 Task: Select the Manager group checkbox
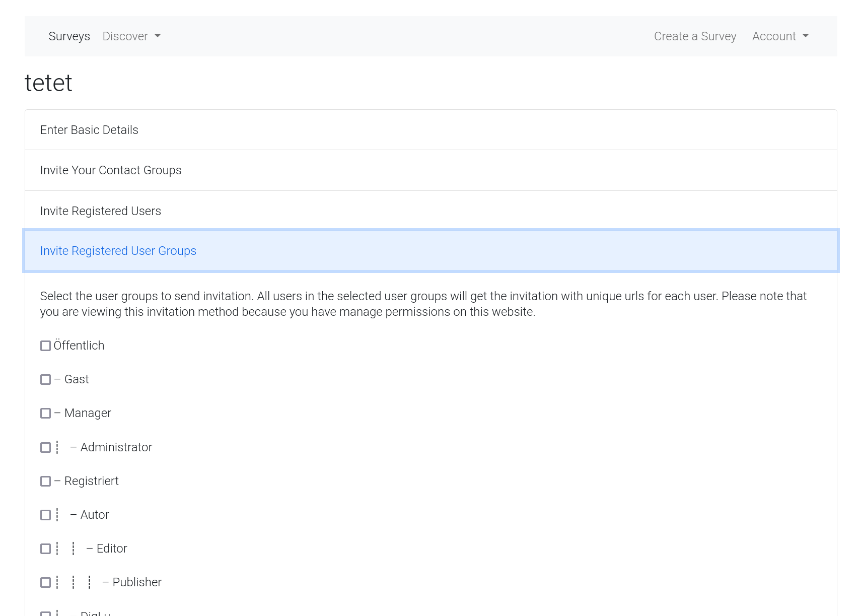tap(45, 413)
